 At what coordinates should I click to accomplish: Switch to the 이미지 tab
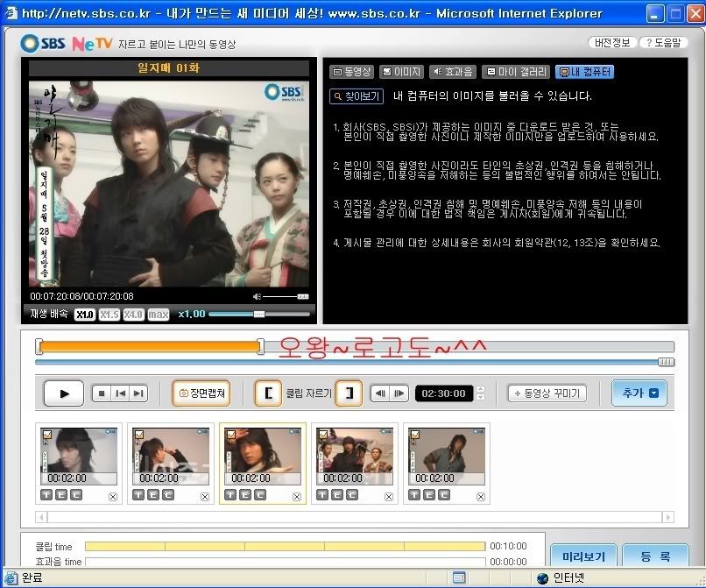pos(401,72)
